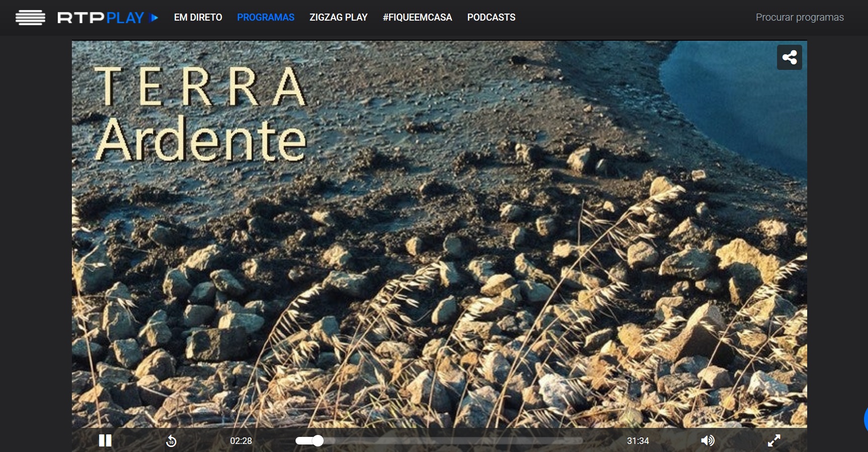
Task: Open the RTP striped logo menu
Action: tap(30, 18)
